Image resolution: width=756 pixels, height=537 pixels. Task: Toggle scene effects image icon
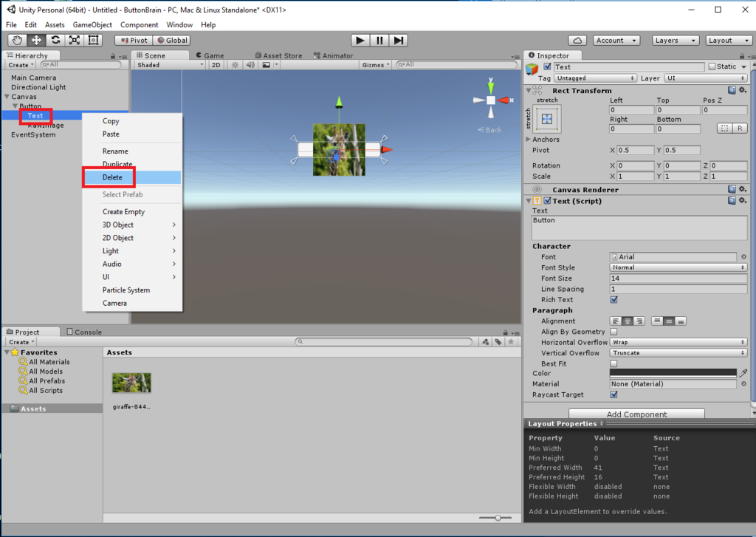click(266, 65)
